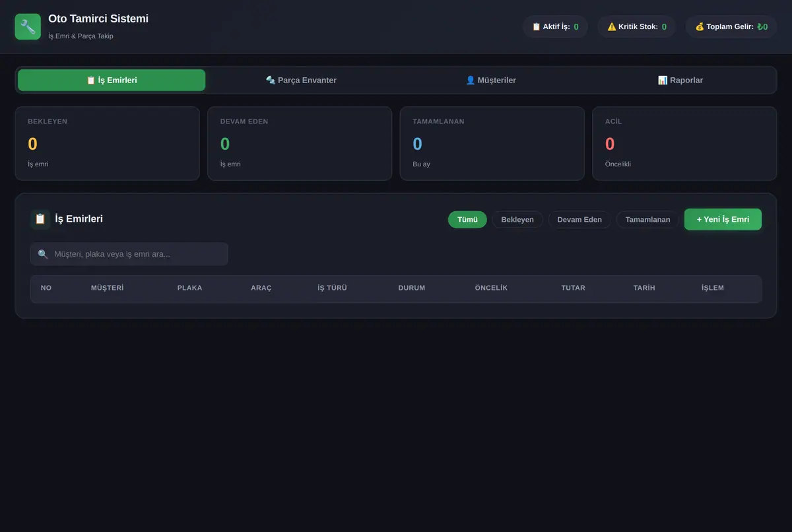Click the clipboard icon beside İş Emirleri heading
The width and height of the screenshot is (792, 532).
pyautogui.click(x=40, y=219)
